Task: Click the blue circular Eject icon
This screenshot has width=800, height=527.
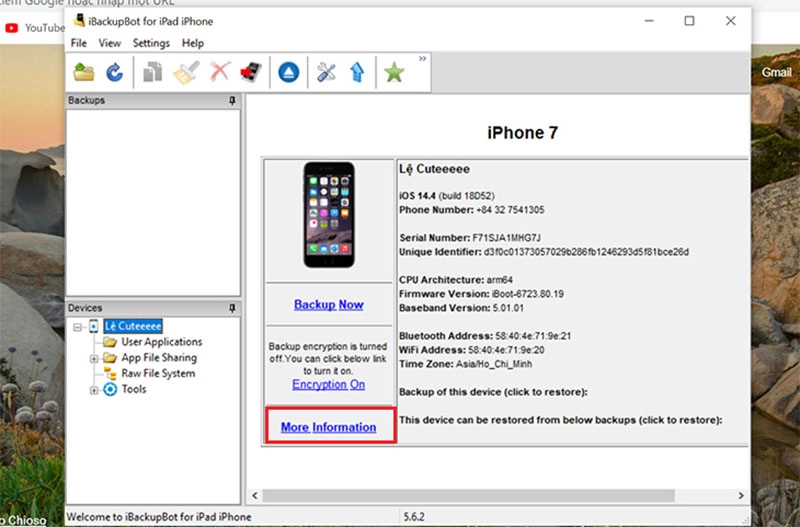Action: coord(289,72)
